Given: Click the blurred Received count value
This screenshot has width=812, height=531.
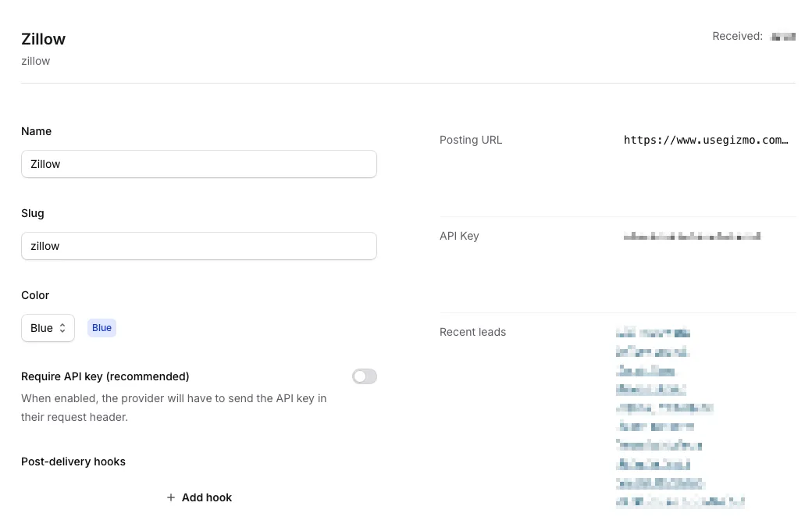Looking at the screenshot, I should coord(782,37).
